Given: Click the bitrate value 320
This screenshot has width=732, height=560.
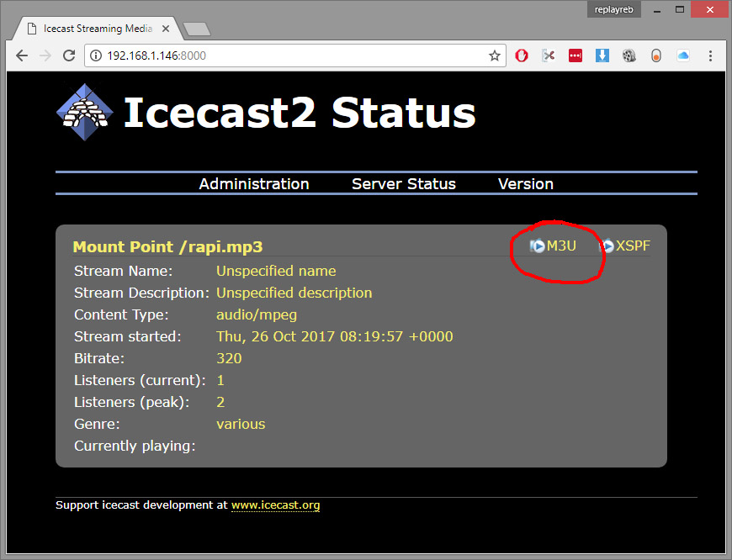Looking at the screenshot, I should tap(229, 358).
